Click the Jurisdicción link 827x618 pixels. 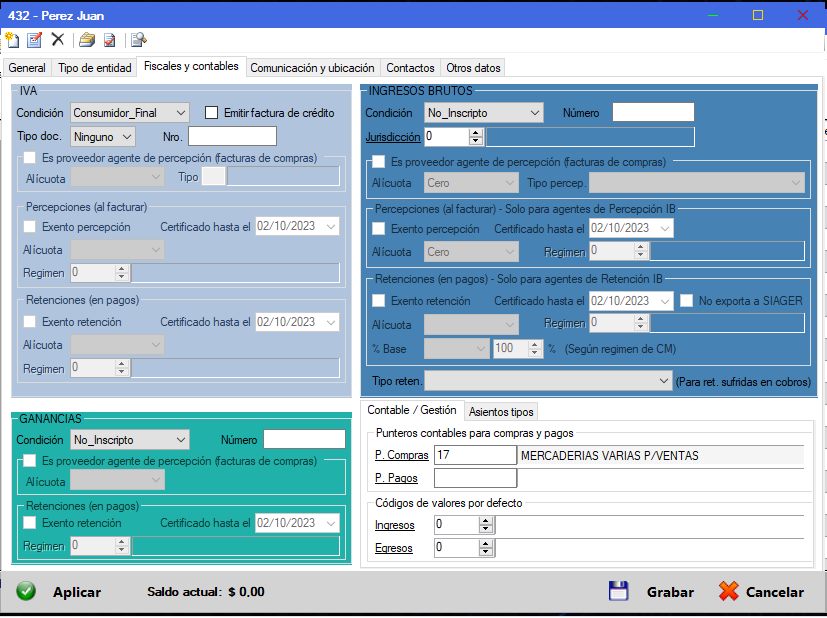click(x=393, y=137)
